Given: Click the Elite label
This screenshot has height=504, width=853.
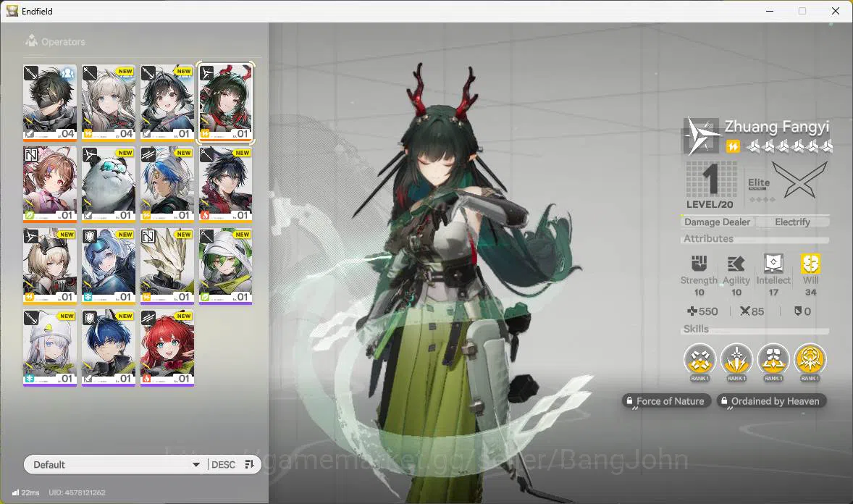Looking at the screenshot, I should pos(758,183).
